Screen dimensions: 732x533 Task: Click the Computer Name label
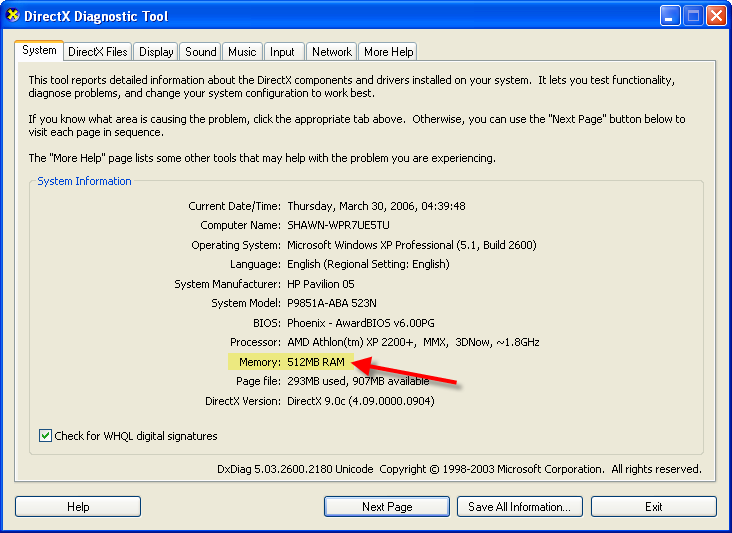pyautogui.click(x=240, y=225)
